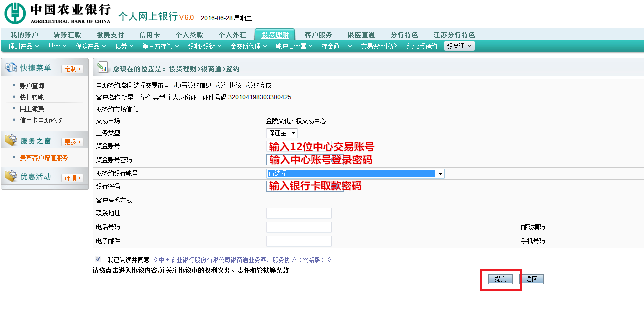Screen dimensions: 644x316
Task: Click the Agricultural Bank of China logo
Action: 58,13
